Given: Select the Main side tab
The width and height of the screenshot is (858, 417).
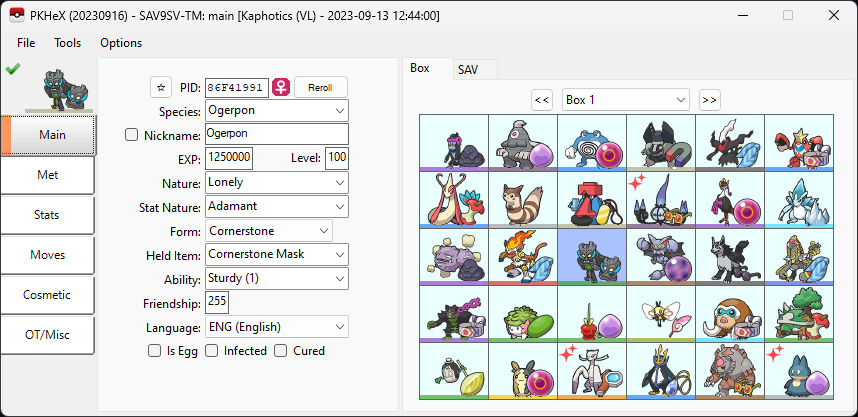Looking at the screenshot, I should coord(48,135).
